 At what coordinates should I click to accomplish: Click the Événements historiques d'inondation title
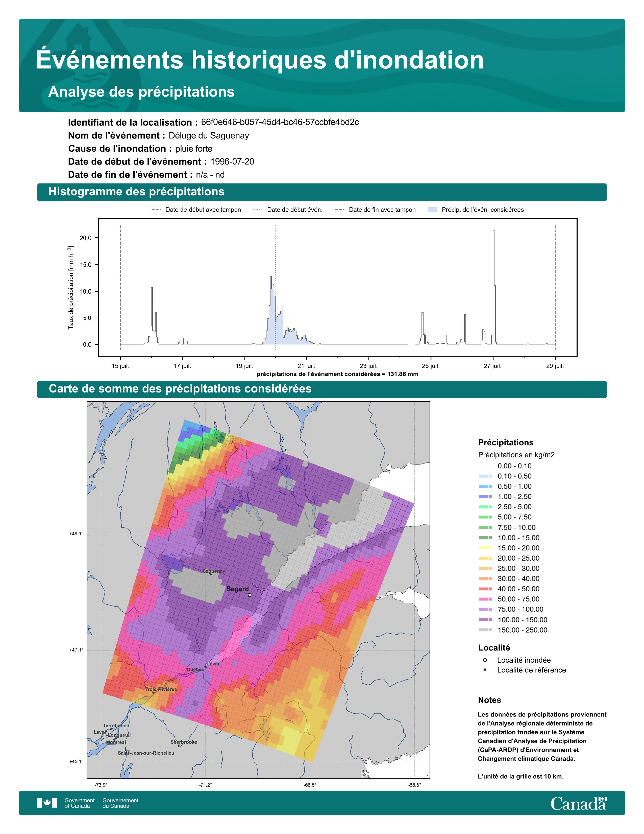click(260, 60)
